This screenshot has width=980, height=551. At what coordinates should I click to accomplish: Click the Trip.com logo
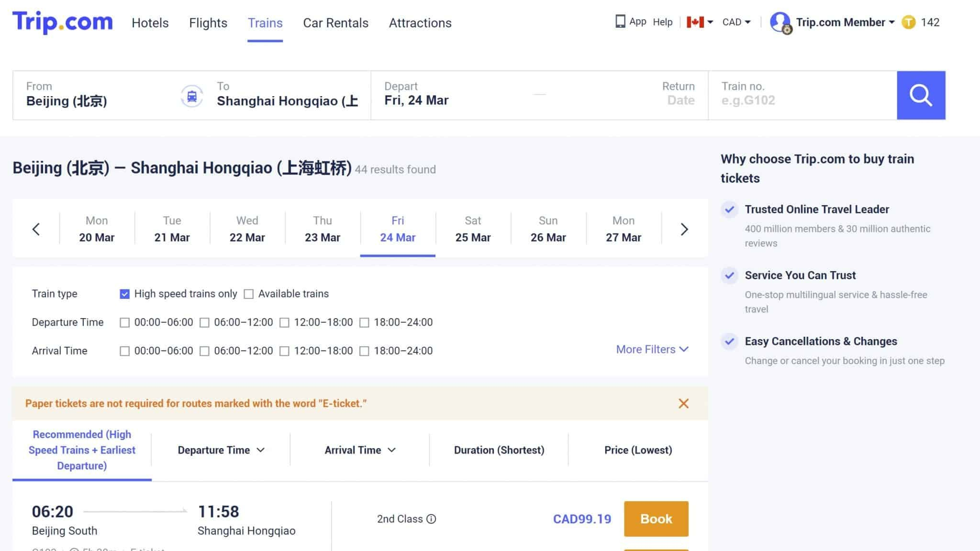point(63,22)
